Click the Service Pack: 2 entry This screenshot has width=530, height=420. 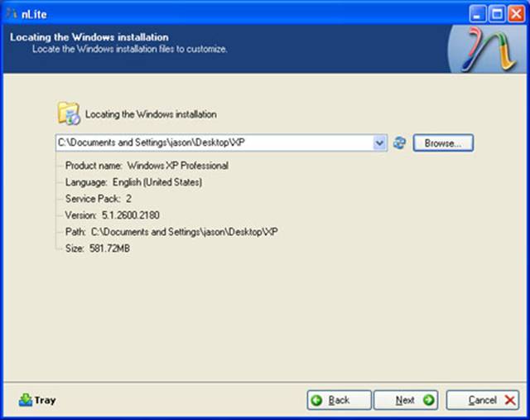99,199
